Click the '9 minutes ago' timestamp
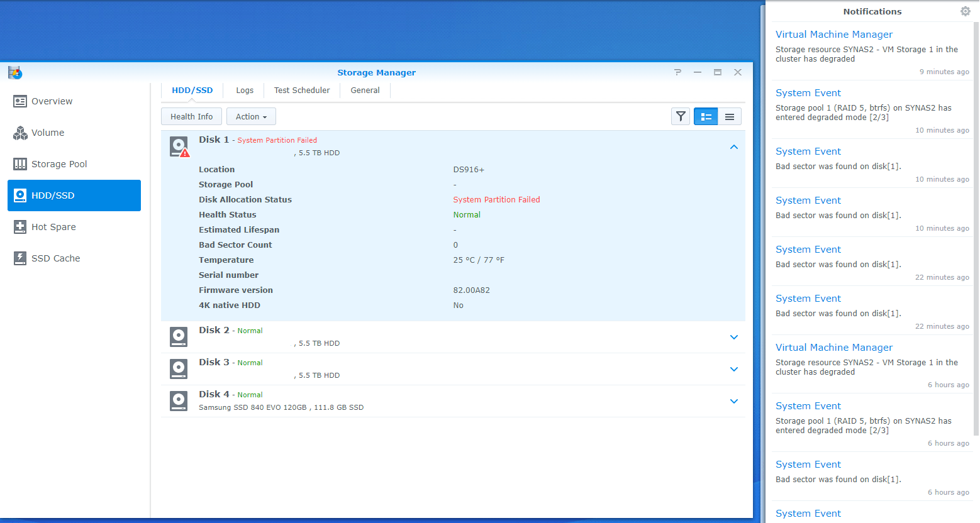This screenshot has width=980, height=523. tap(944, 72)
